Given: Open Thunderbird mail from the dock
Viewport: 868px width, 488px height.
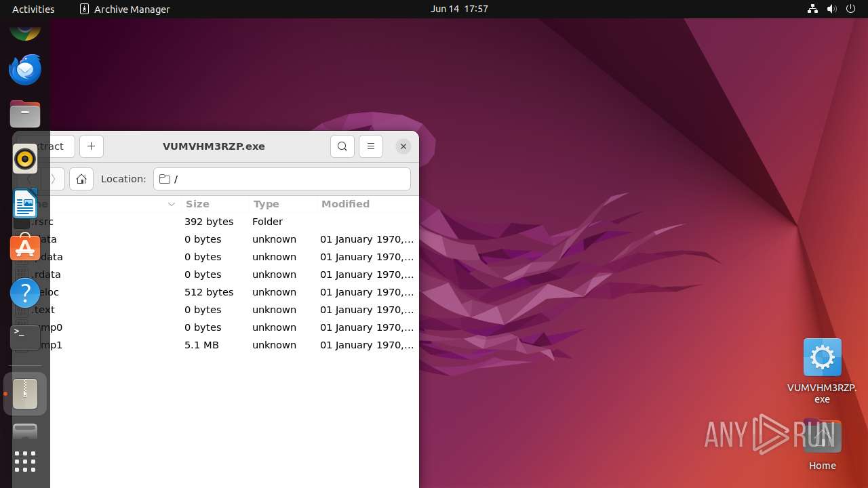Looking at the screenshot, I should coord(25,70).
